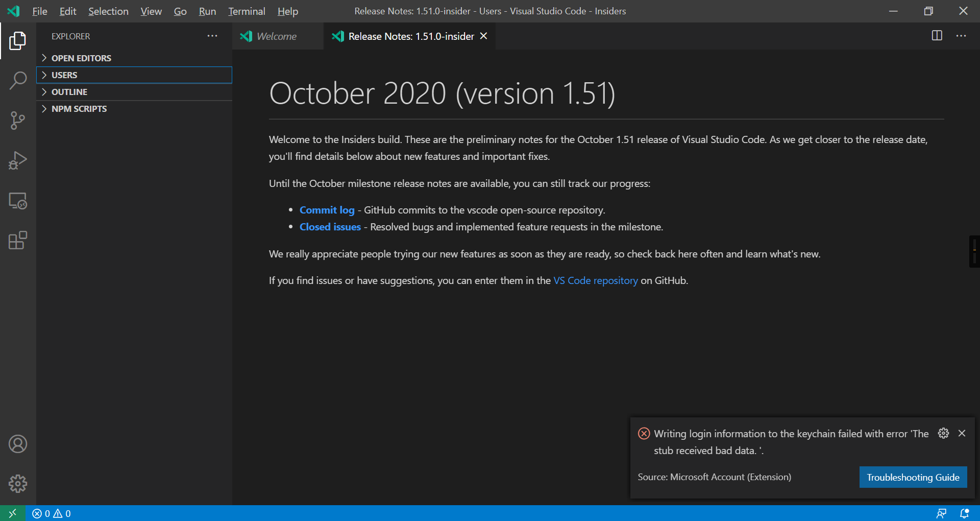Switch to the Welcome tab

coord(276,36)
